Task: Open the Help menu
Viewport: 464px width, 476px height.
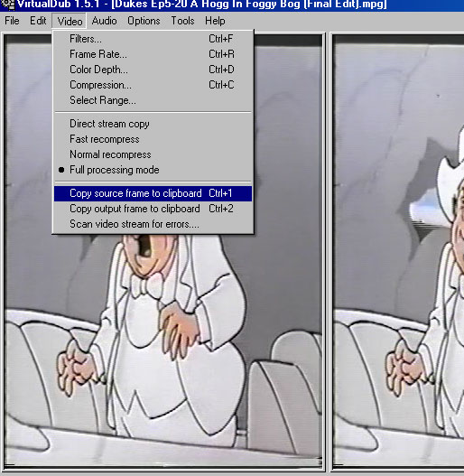Action: [x=215, y=21]
